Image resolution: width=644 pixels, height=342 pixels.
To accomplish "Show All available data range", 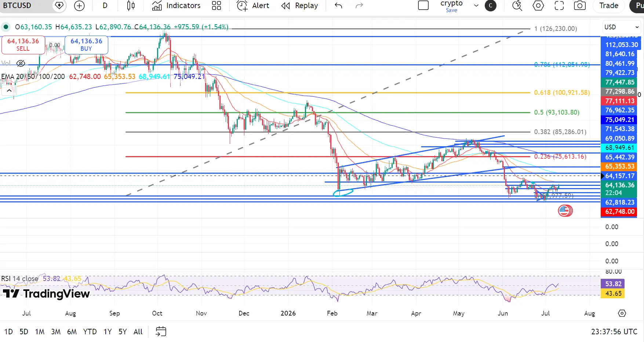I will [x=138, y=332].
